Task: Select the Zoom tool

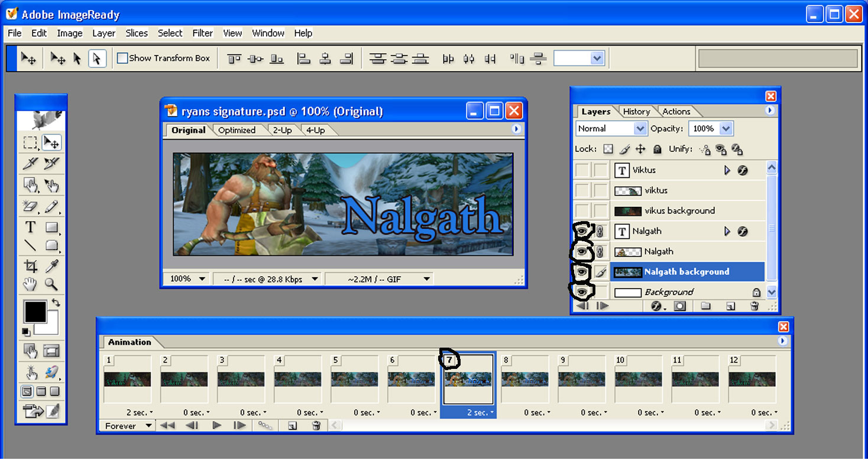Action: (51, 284)
